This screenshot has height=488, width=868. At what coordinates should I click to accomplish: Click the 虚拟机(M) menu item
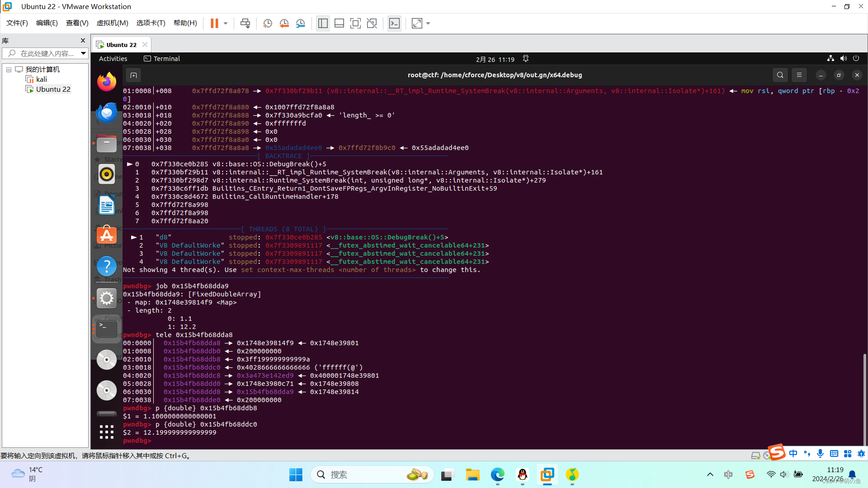(112, 23)
